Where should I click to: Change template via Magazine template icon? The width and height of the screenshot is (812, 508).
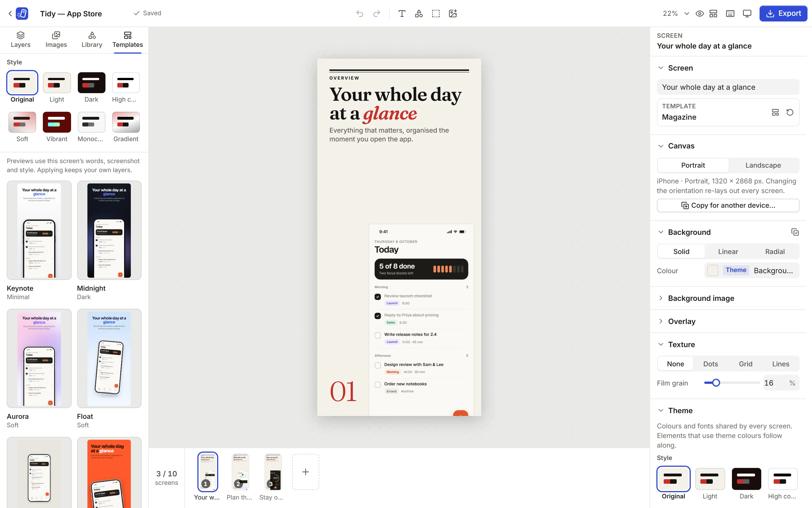(775, 112)
